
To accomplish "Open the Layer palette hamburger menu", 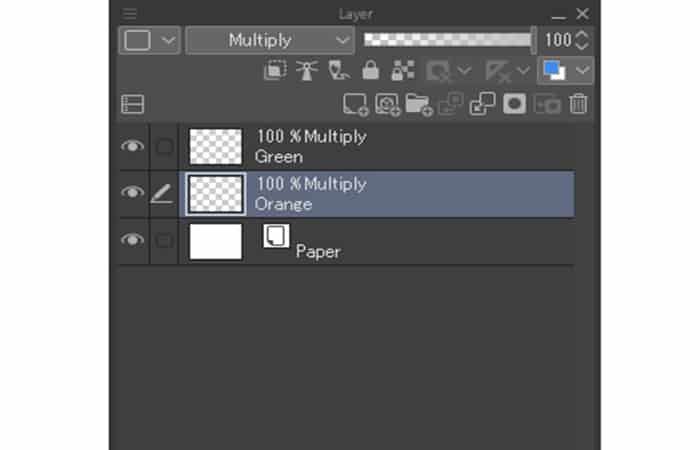I will click(129, 14).
